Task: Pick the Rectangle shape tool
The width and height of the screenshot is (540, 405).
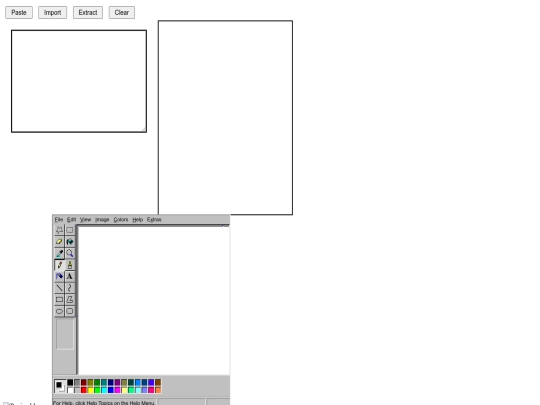Action: click(59, 300)
